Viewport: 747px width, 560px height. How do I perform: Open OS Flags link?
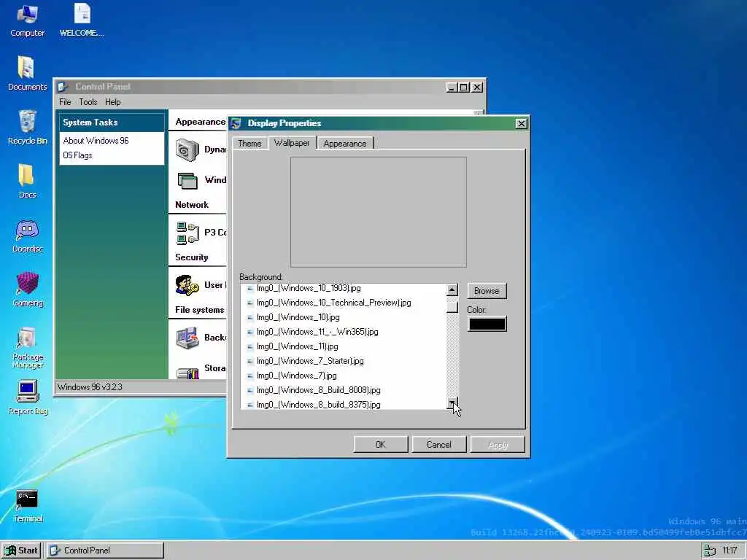pos(77,155)
